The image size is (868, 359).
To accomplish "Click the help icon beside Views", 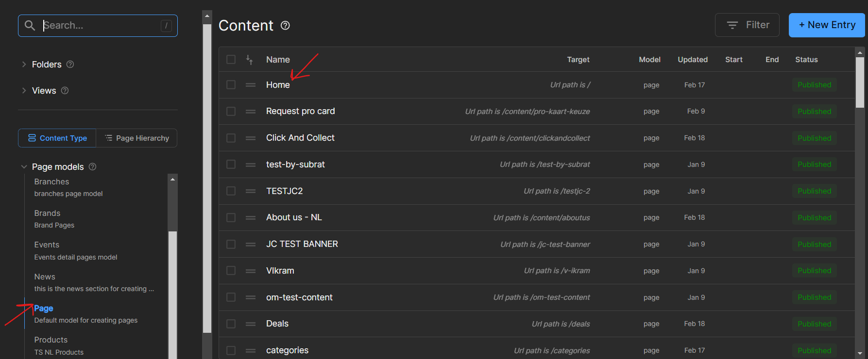I will (65, 91).
